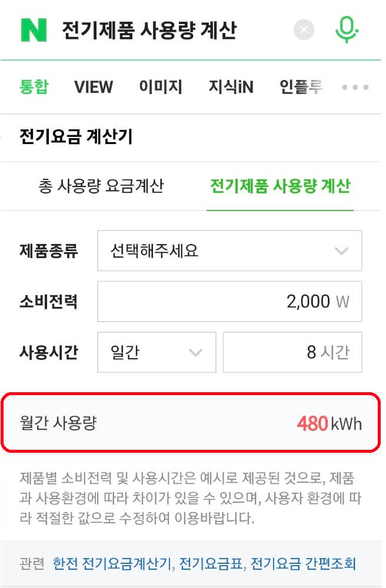386x588 pixels.
Task: Clear the search query with the X icon
Action: (304, 30)
